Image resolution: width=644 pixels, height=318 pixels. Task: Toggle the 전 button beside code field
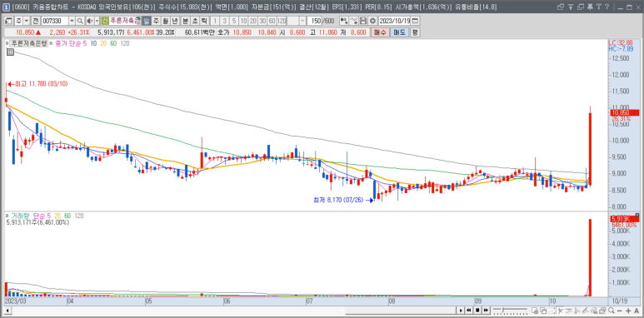(x=36, y=21)
